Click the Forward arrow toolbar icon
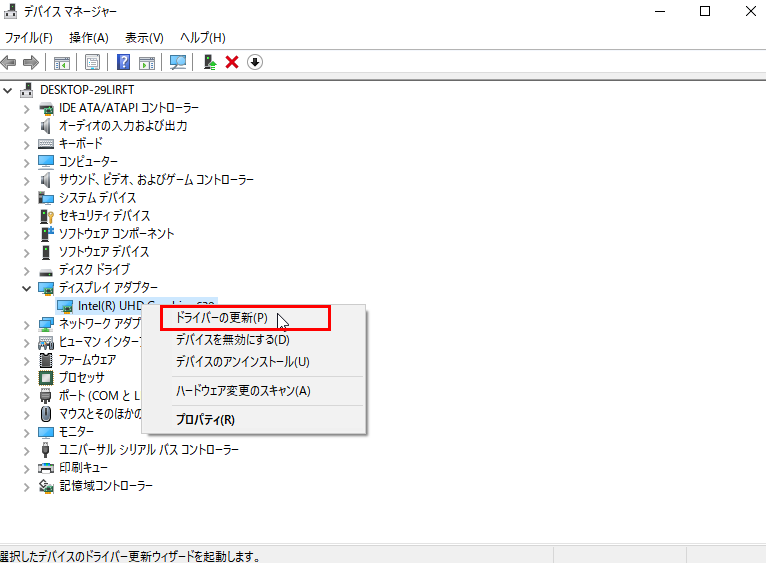766x563 pixels. 31,62
